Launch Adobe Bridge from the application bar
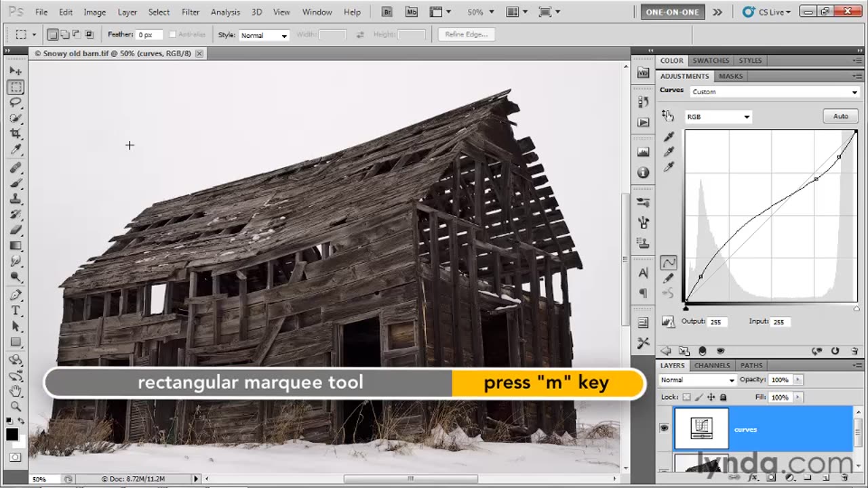 point(387,12)
